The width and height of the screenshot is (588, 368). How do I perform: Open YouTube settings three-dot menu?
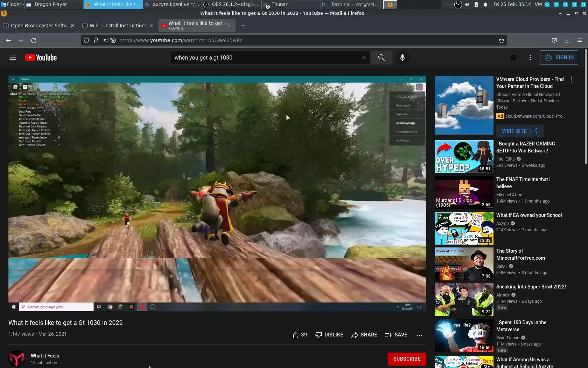coord(530,57)
